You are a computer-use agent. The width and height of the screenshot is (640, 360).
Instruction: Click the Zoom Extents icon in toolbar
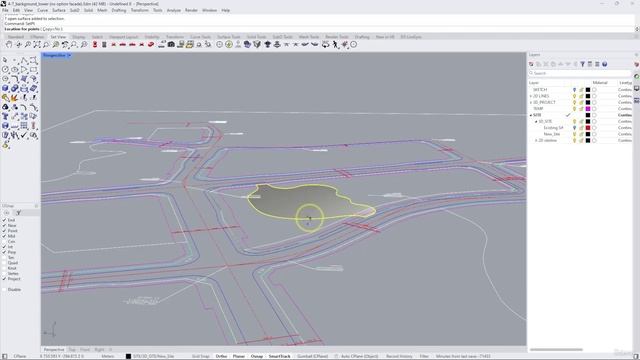[37, 44]
